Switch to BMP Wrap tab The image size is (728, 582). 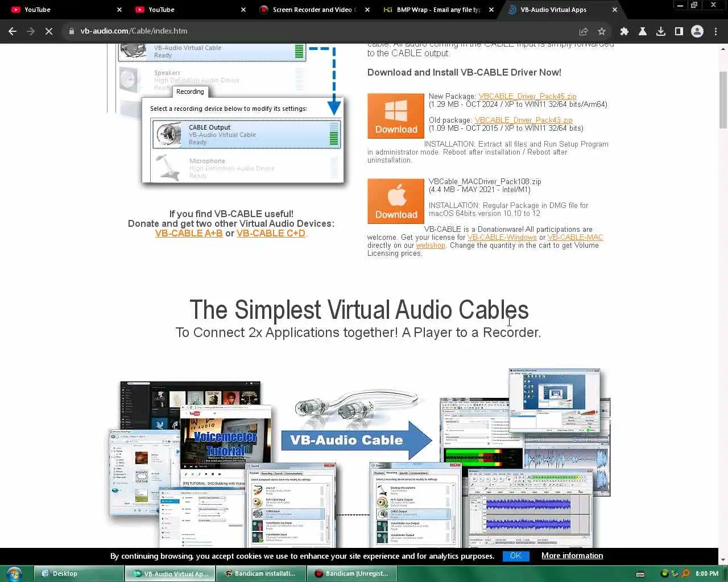[436, 10]
